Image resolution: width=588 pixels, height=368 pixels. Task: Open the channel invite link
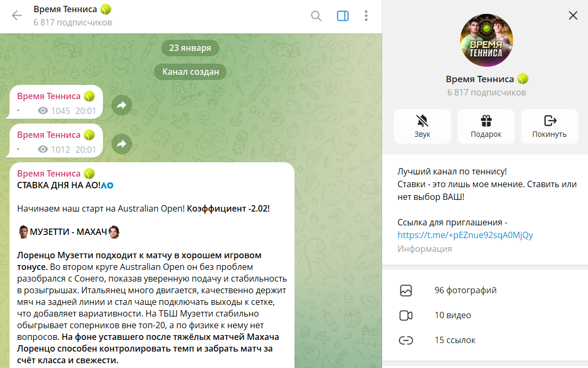[x=465, y=235]
